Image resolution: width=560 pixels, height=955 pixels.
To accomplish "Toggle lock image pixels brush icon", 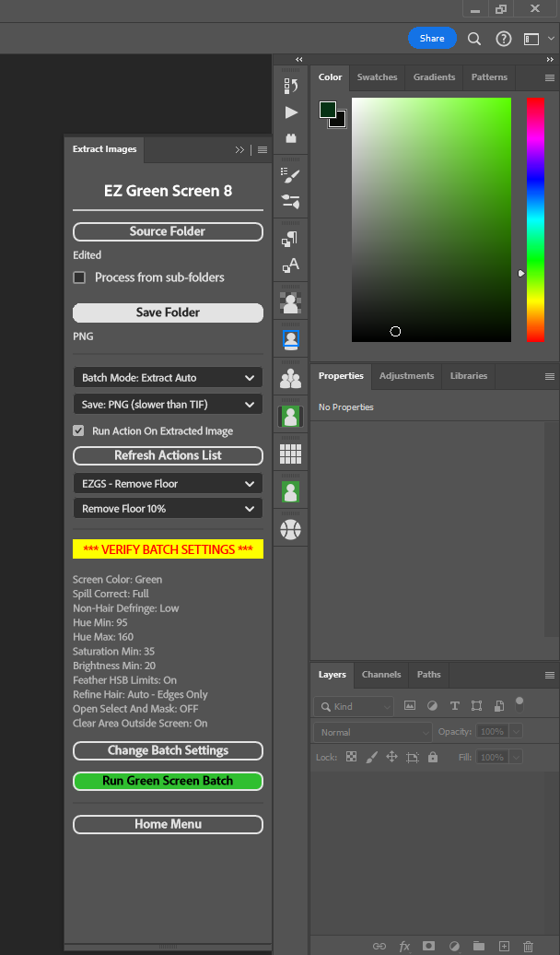I will [371, 757].
